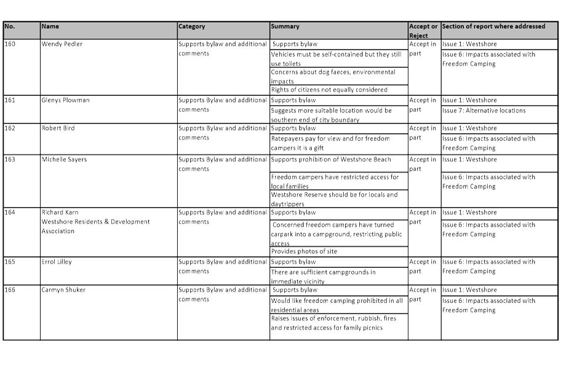Click Robert Bird's 'Supports bylaw' summary cell

(x=339, y=129)
